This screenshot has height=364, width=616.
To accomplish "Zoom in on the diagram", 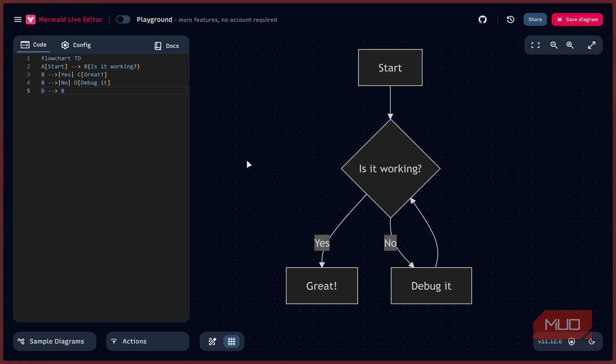I will point(570,45).
